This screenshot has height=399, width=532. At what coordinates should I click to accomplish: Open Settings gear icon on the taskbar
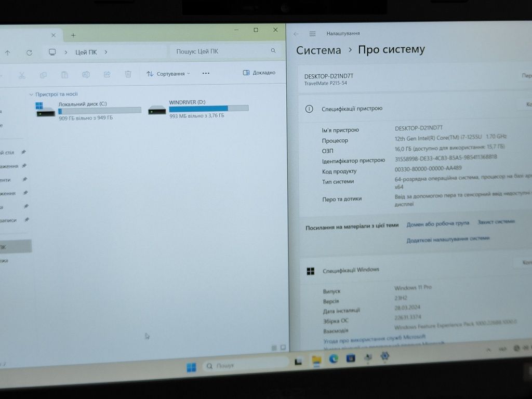coord(384,356)
